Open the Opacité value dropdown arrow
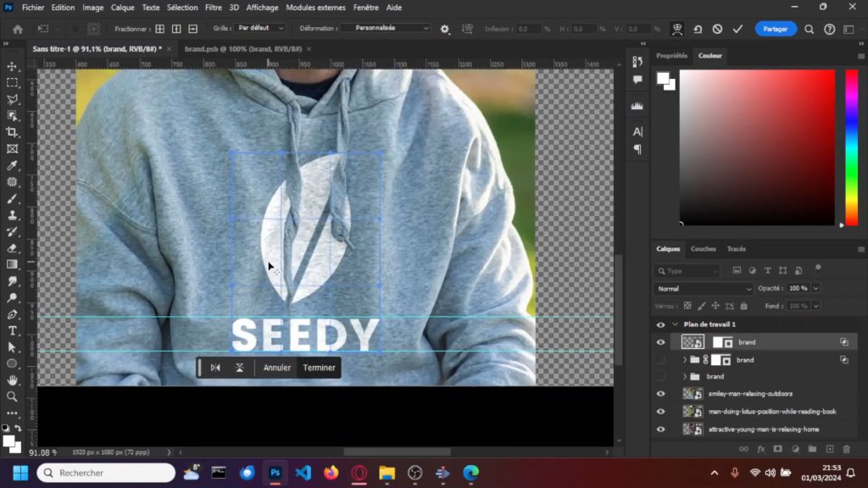This screenshot has width=868, height=488. pyautogui.click(x=815, y=288)
